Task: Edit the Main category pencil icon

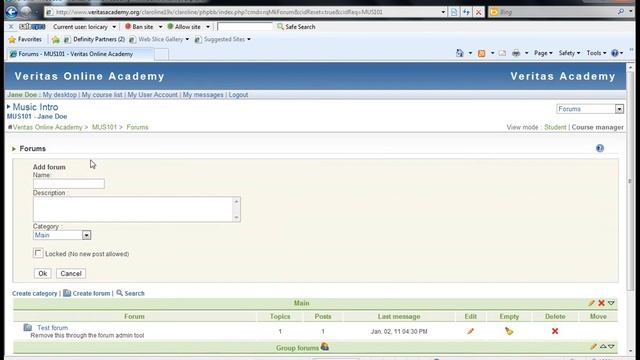Action: (x=591, y=303)
